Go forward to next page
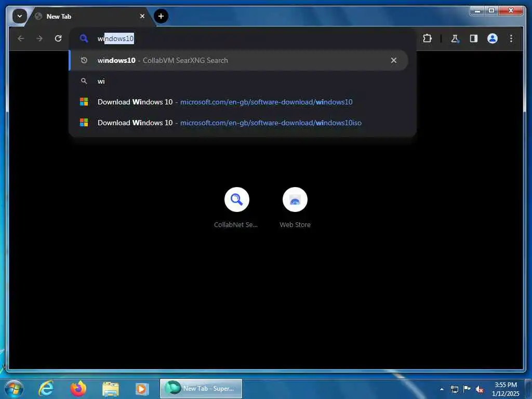Viewport: 532px width, 399px height. point(39,38)
